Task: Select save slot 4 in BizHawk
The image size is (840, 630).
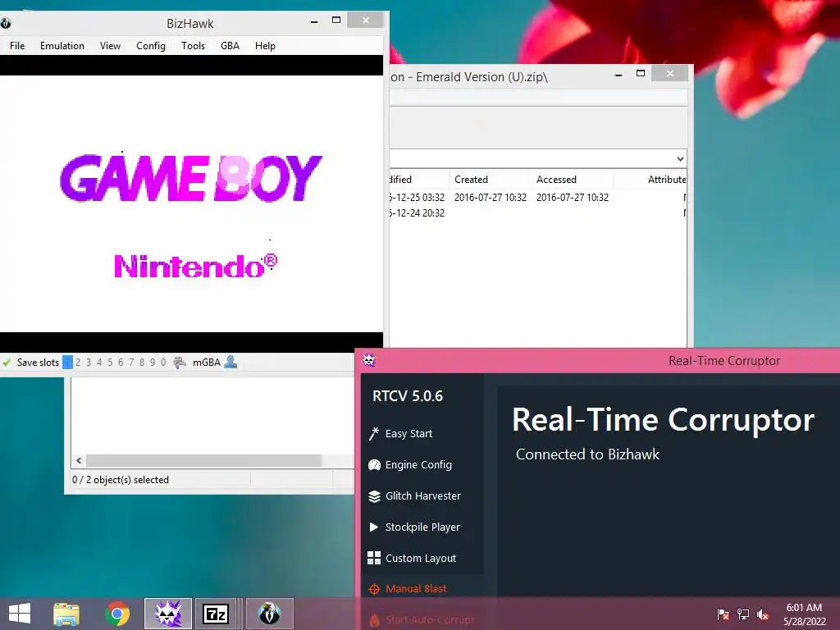Action: (99, 362)
